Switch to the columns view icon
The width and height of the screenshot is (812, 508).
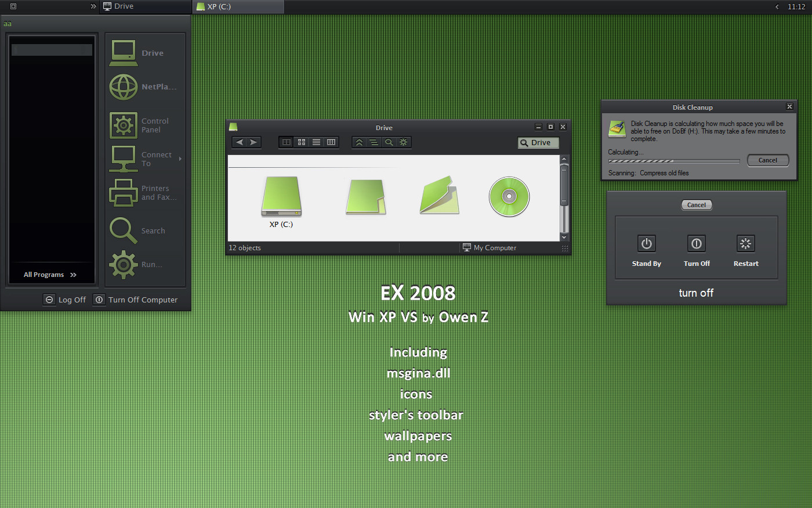(x=331, y=142)
